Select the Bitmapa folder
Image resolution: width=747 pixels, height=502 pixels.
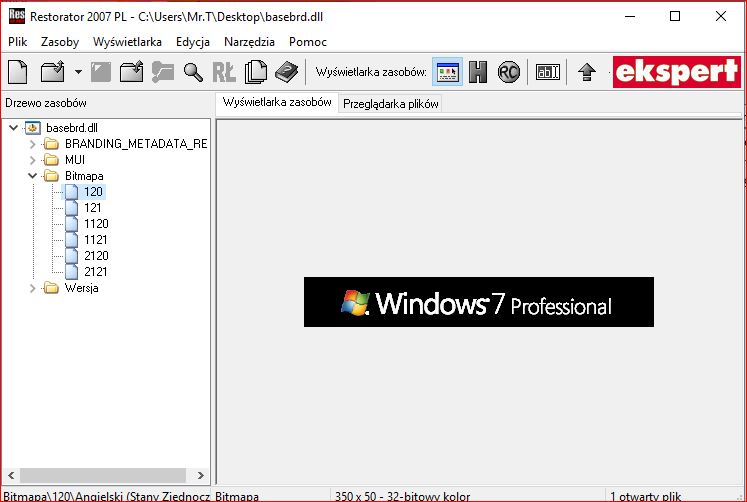(x=84, y=176)
